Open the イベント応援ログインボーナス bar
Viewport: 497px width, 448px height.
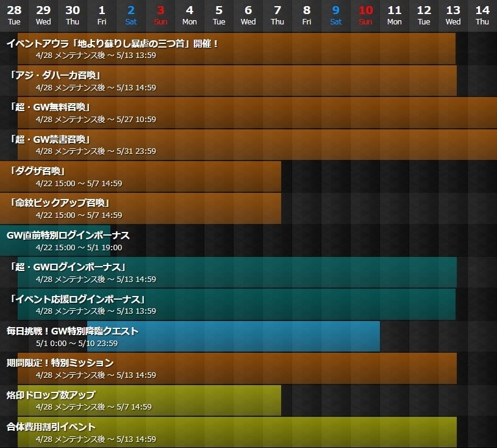point(237,305)
